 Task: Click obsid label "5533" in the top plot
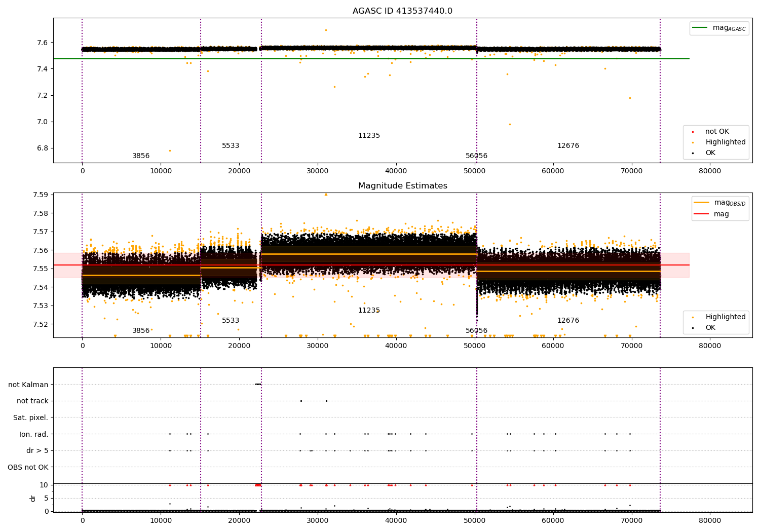[231, 146]
